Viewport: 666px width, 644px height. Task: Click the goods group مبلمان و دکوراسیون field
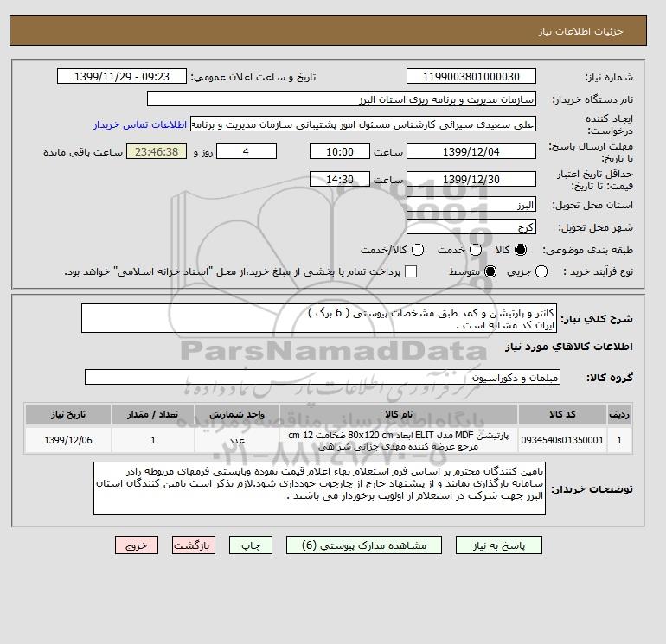coord(323,377)
